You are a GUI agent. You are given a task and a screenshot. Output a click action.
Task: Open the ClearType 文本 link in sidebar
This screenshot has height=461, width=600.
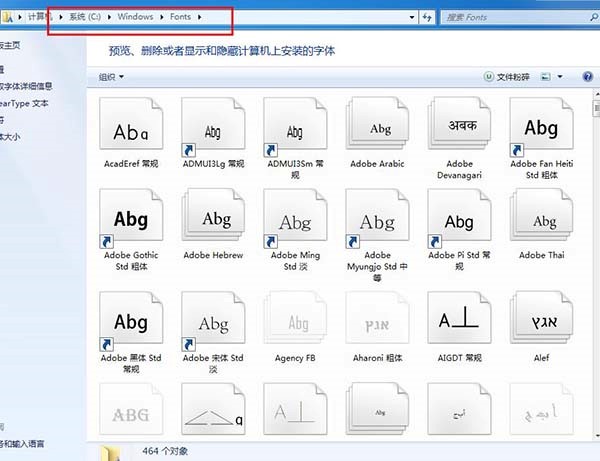[24, 103]
